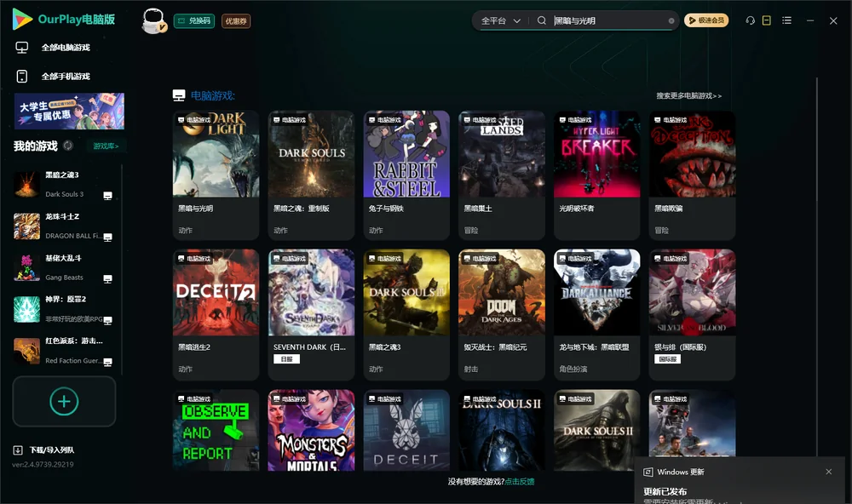Viewport: 852px width, 504px height.
Task: Open 黑暗黑土 Cursed Lands card
Action: click(x=502, y=175)
